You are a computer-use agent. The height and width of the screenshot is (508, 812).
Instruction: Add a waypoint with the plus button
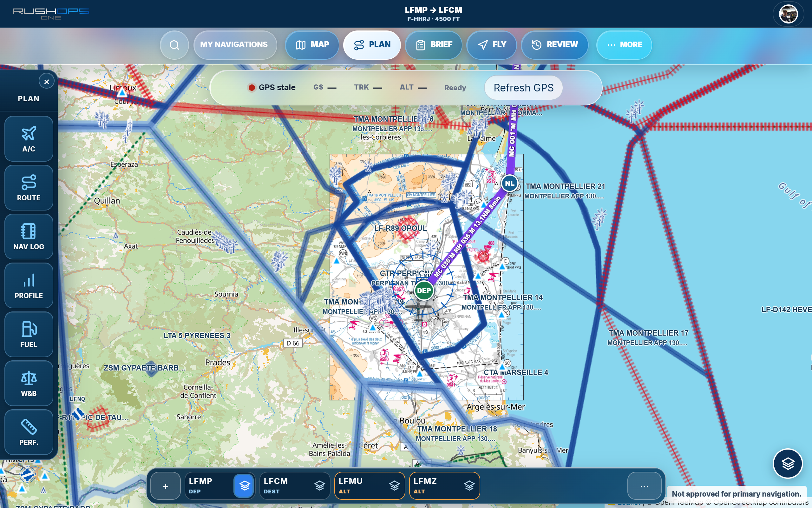point(166,486)
